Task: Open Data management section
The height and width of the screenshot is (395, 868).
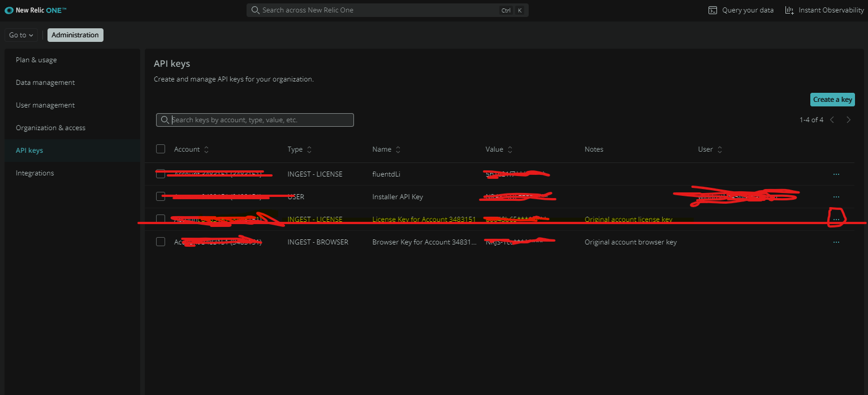Action: point(45,83)
